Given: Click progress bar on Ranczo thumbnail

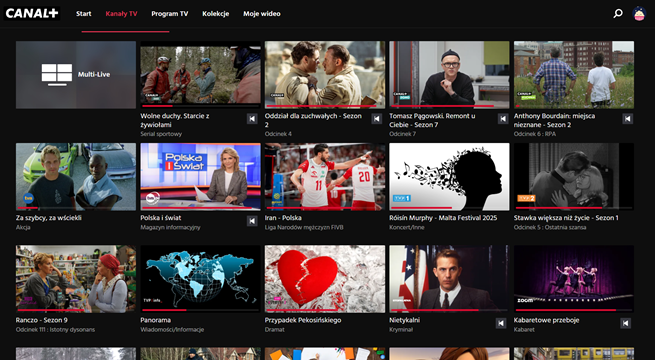Looking at the screenshot, I should [76, 310].
